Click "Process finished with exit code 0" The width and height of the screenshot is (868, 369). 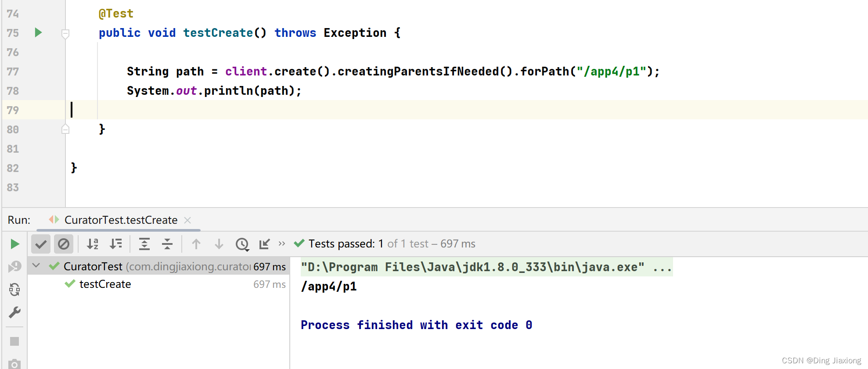(x=417, y=325)
